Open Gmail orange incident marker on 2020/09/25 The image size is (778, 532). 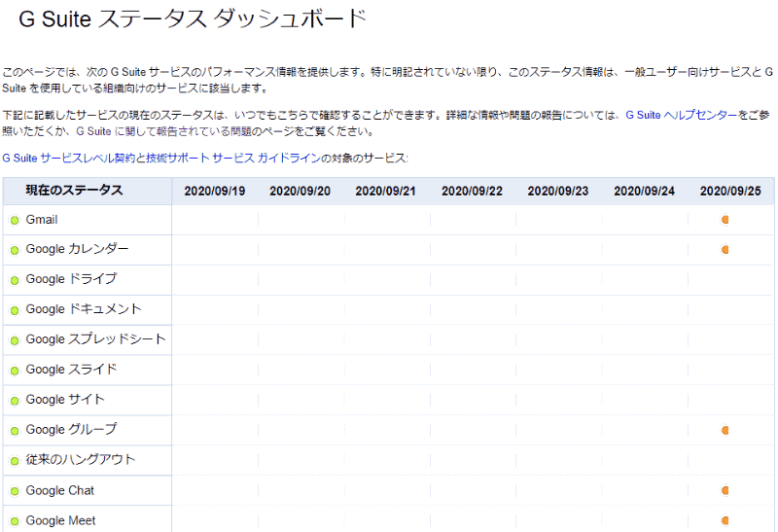click(725, 220)
